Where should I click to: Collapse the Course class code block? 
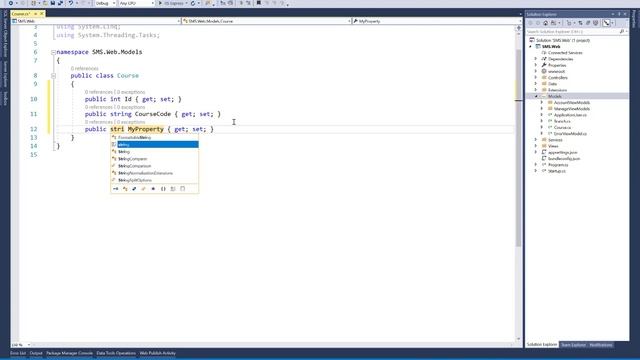(53, 76)
